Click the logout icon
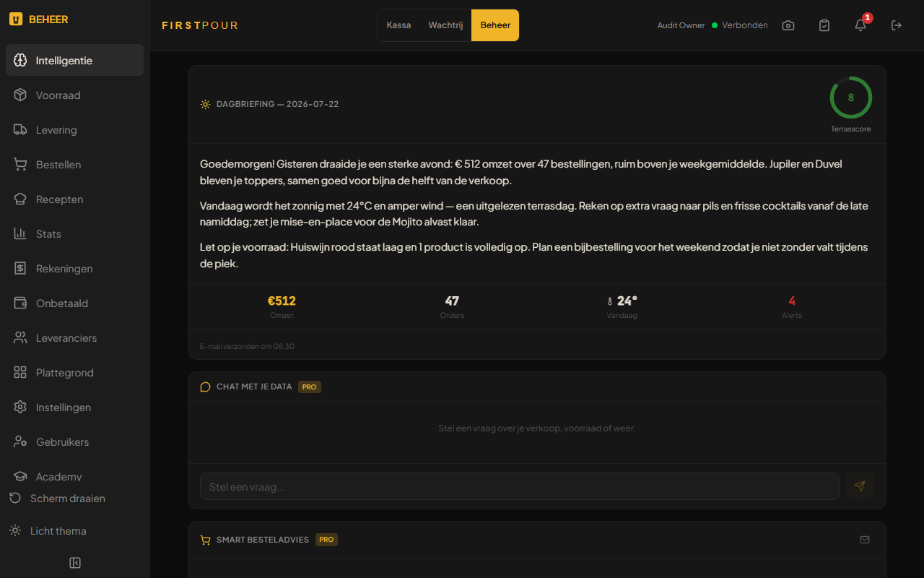 coord(897,25)
